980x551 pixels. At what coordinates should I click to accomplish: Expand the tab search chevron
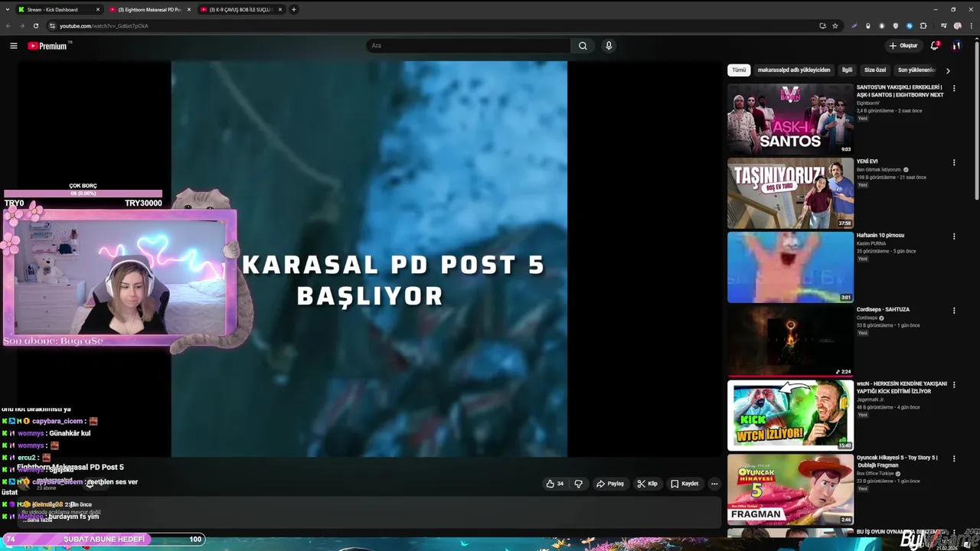[x=8, y=10]
